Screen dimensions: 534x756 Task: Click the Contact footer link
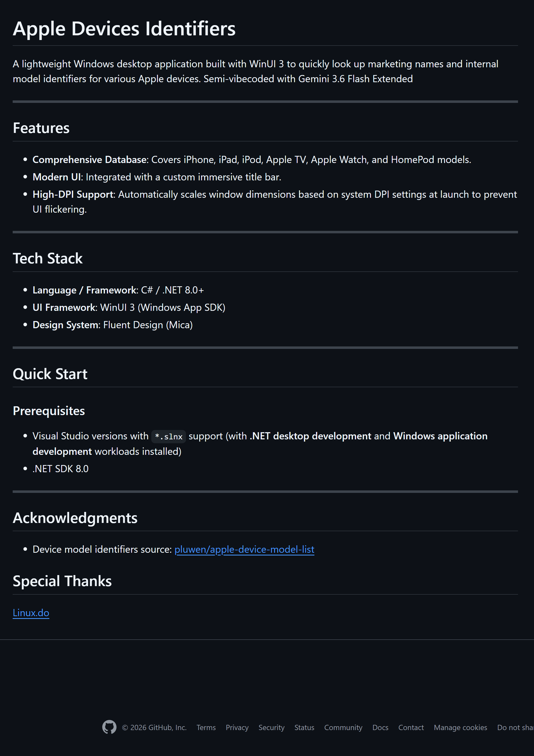[x=411, y=727]
